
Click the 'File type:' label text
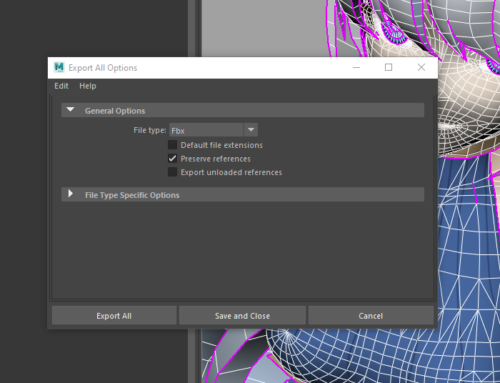click(150, 130)
